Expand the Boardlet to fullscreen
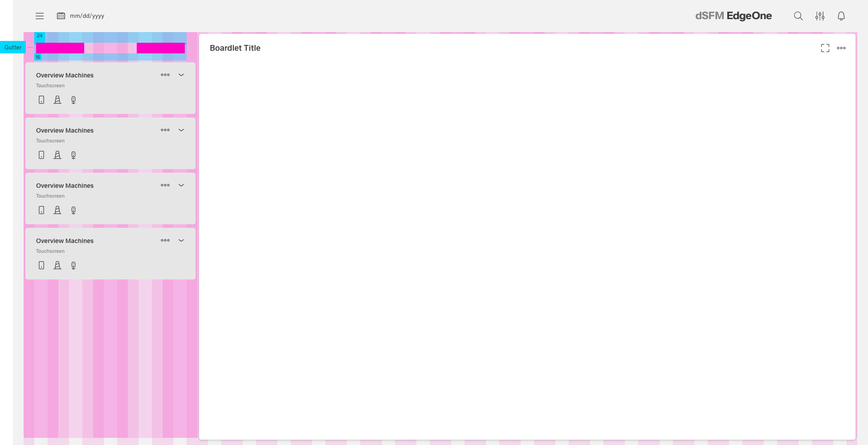 [825, 48]
